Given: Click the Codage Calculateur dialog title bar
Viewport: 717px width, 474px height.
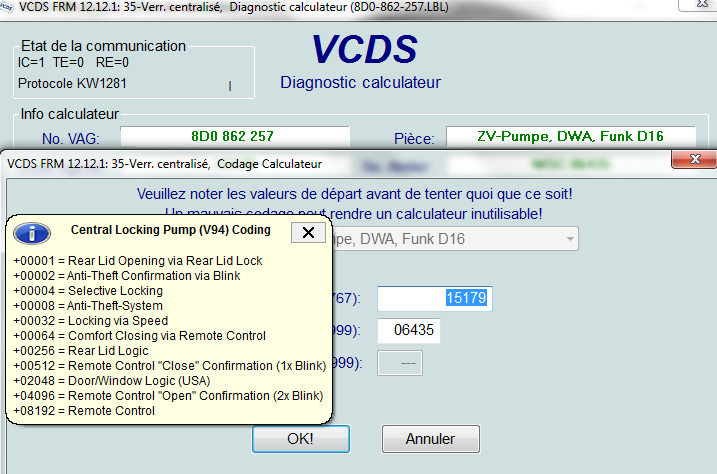Looking at the screenshot, I should [x=300, y=162].
